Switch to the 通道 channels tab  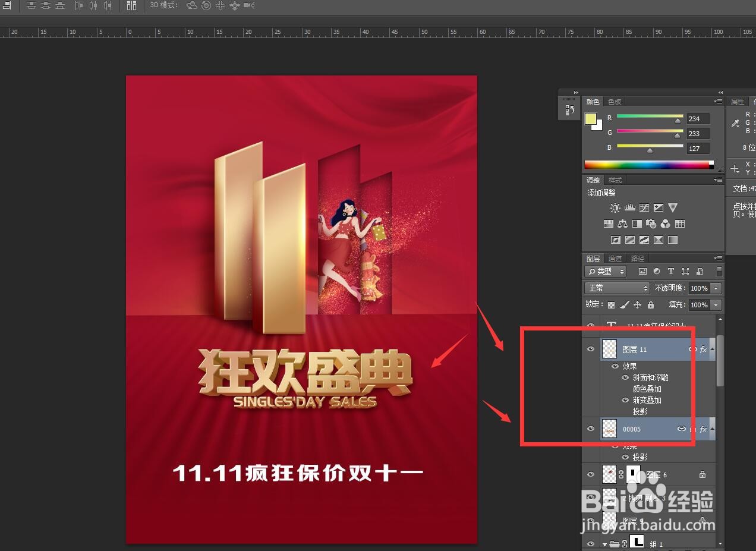(x=615, y=259)
